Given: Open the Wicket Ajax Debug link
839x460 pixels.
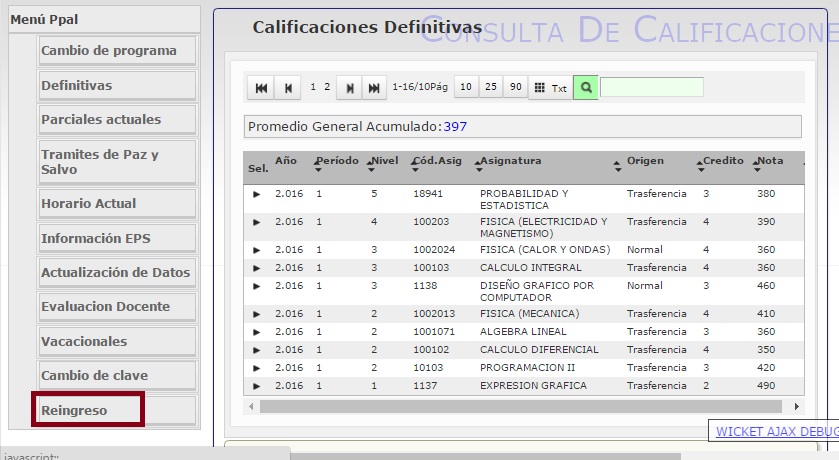Looking at the screenshot, I should (776, 432).
